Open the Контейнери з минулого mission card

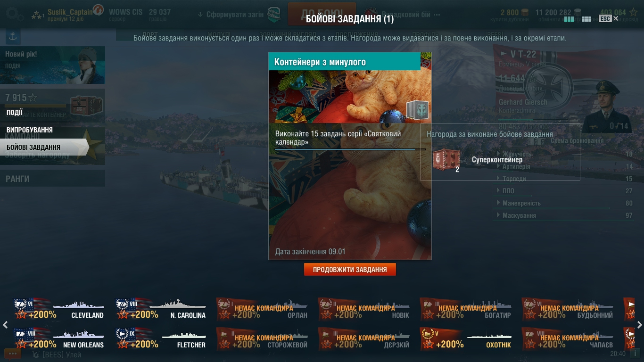point(350,156)
